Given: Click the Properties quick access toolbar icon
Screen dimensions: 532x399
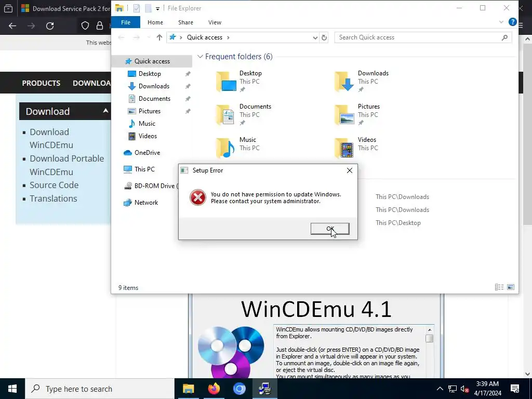Looking at the screenshot, I should click(x=137, y=8).
